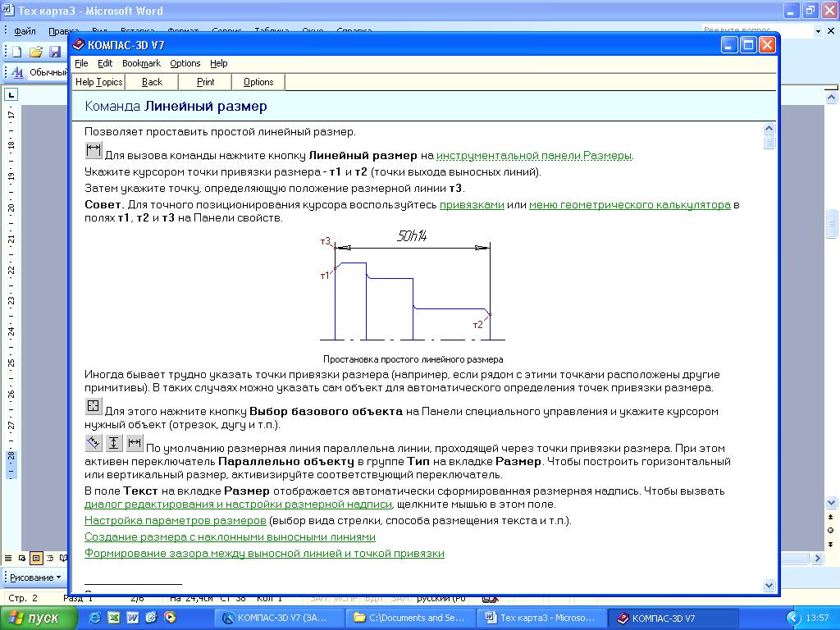Click the Обычный style combo box
The image size is (840, 630).
coord(48,72)
